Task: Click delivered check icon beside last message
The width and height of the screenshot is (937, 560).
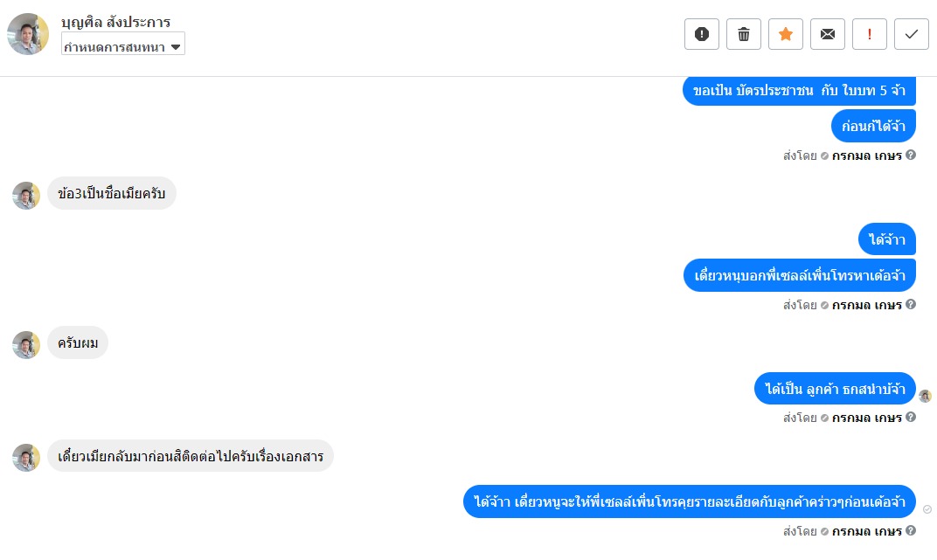Action: pyautogui.click(x=927, y=509)
